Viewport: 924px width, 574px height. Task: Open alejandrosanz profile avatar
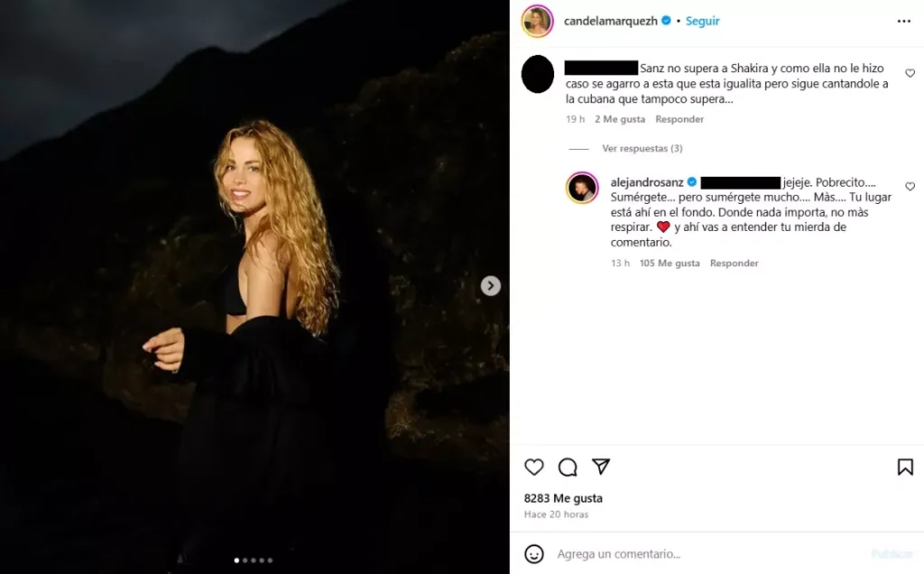pyautogui.click(x=582, y=188)
